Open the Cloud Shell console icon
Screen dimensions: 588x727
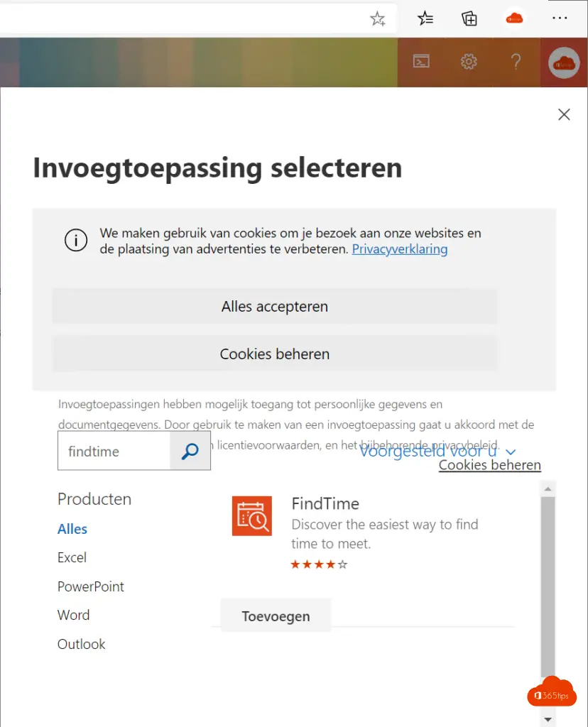coord(422,62)
